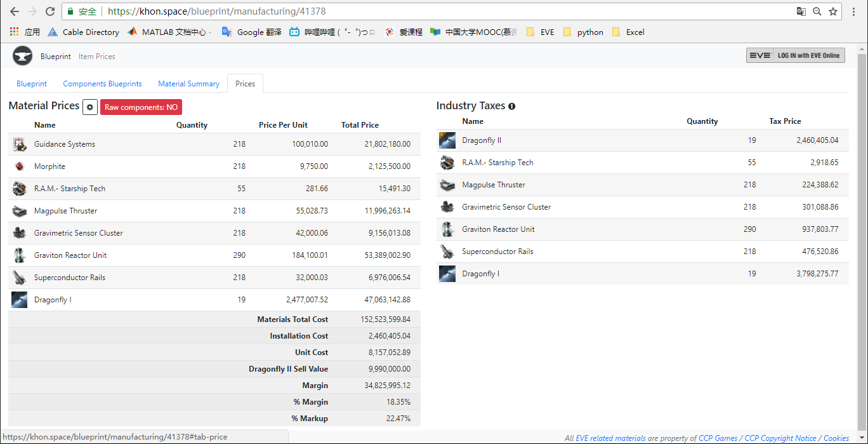Open the CCP Games link
868x444 pixels.
click(x=718, y=438)
